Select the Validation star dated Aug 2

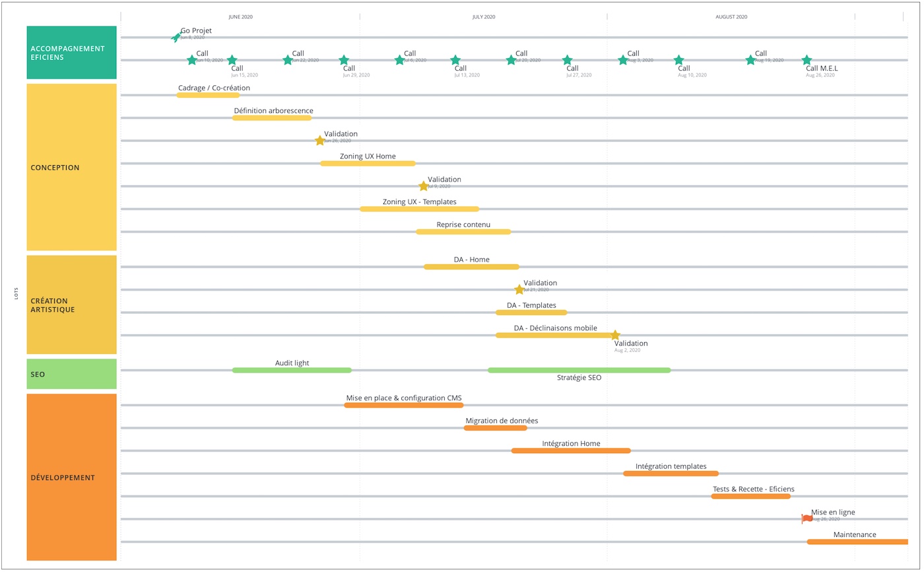point(615,335)
